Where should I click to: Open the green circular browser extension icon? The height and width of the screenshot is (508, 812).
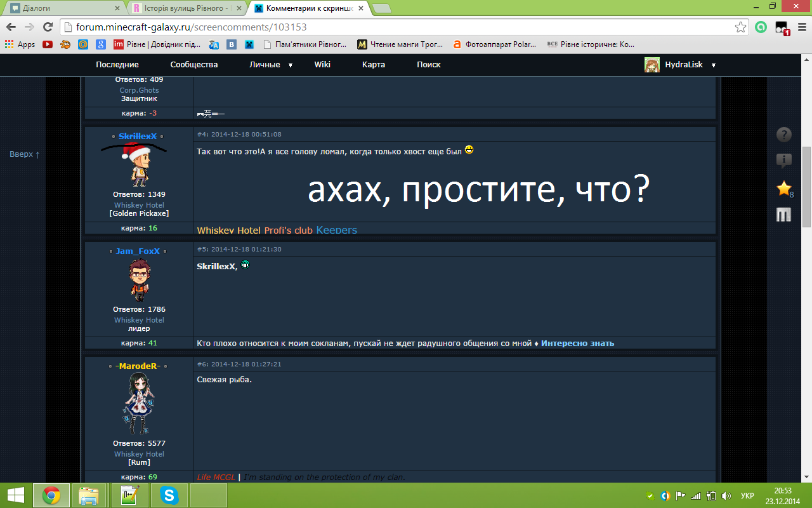(761, 27)
